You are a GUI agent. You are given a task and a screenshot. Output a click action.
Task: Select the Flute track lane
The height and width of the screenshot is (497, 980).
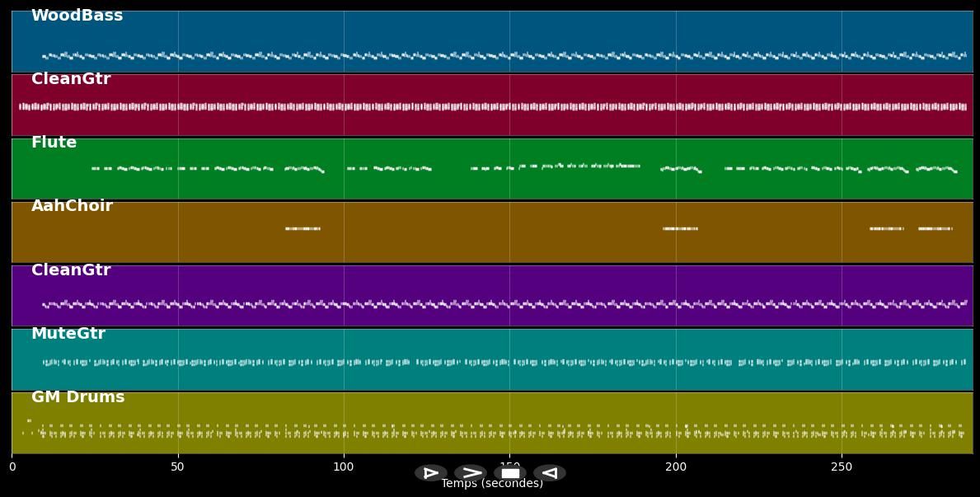pyautogui.click(x=490, y=169)
